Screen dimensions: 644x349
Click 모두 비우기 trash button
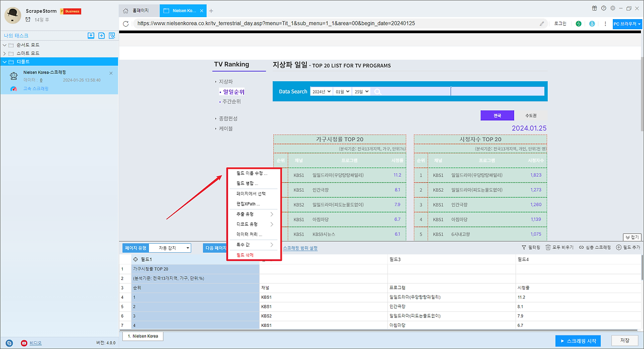point(559,248)
